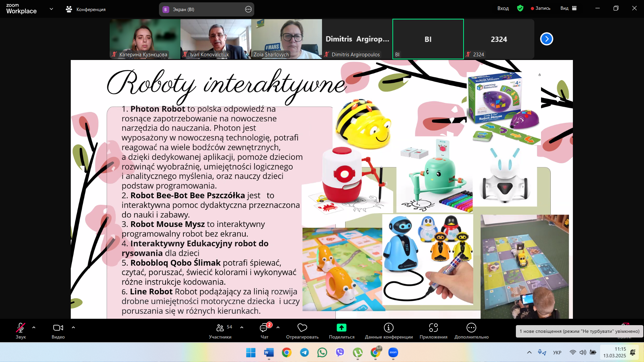
Task: Open options ellipsis on Экран (BI) tab
Action: pyautogui.click(x=248, y=9)
